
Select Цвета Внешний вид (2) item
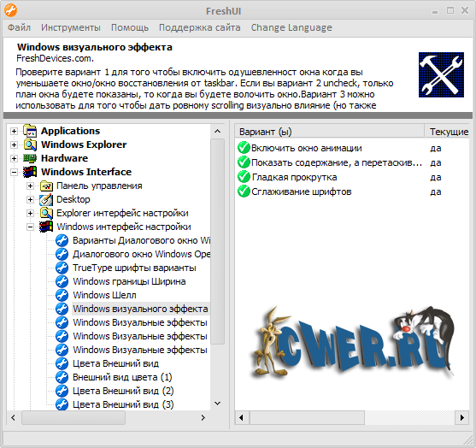coord(123,391)
